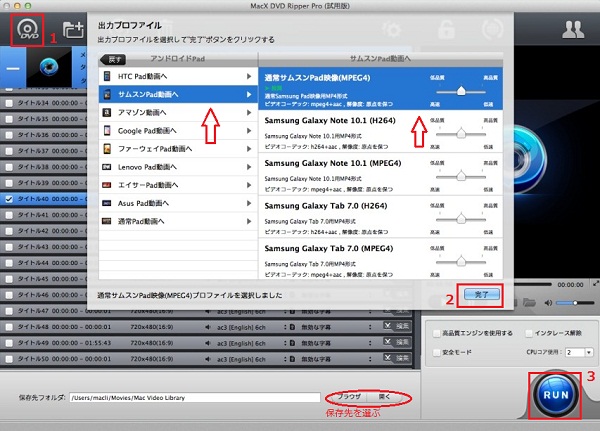Image resolution: width=600 pixels, height=431 pixels.
Task: Click the Amazon device icon
Action: coord(107,113)
